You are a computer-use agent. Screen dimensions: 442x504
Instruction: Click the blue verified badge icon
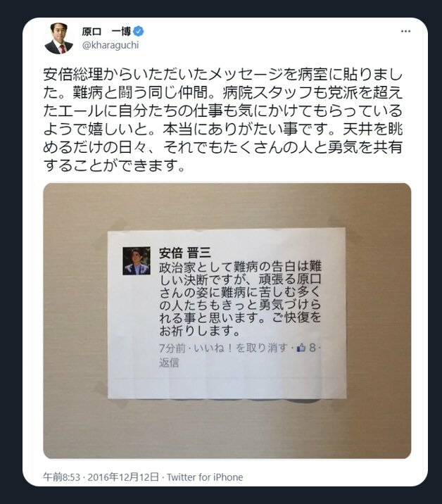(x=139, y=32)
